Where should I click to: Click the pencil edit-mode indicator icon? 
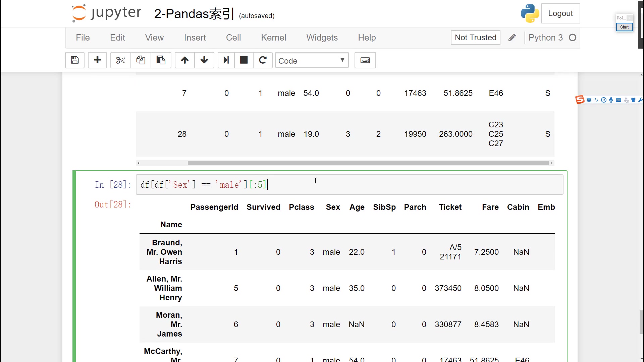tap(512, 38)
